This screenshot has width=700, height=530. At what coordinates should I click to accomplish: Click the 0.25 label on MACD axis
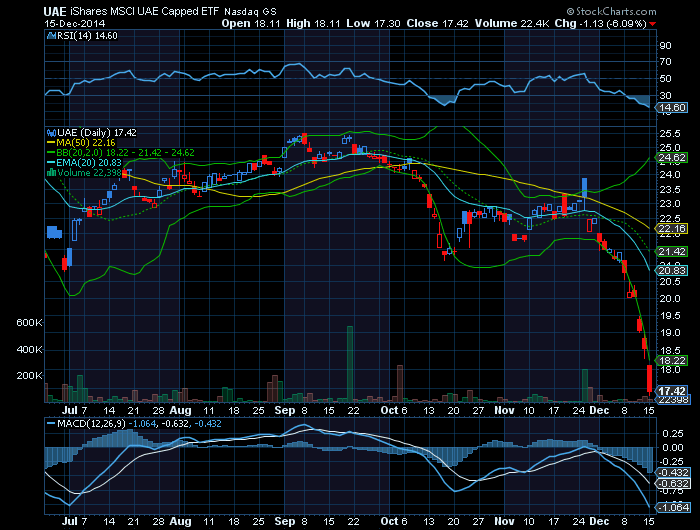tap(672, 434)
